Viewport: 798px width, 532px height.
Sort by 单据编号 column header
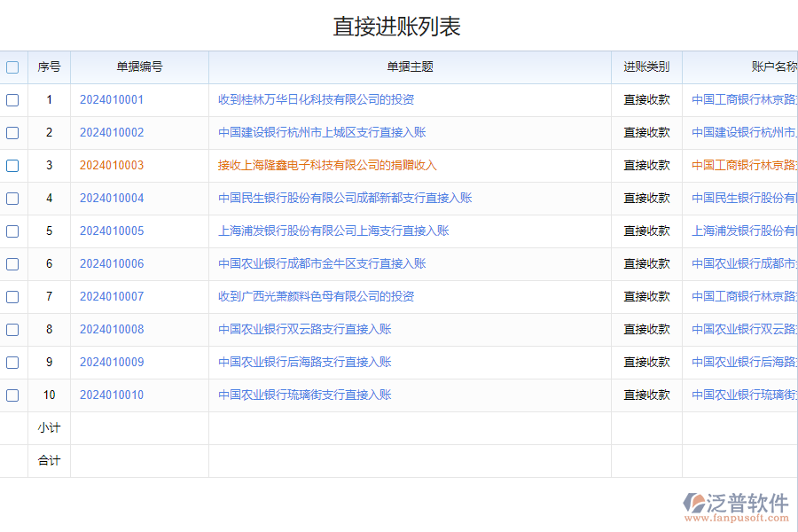coord(139,67)
